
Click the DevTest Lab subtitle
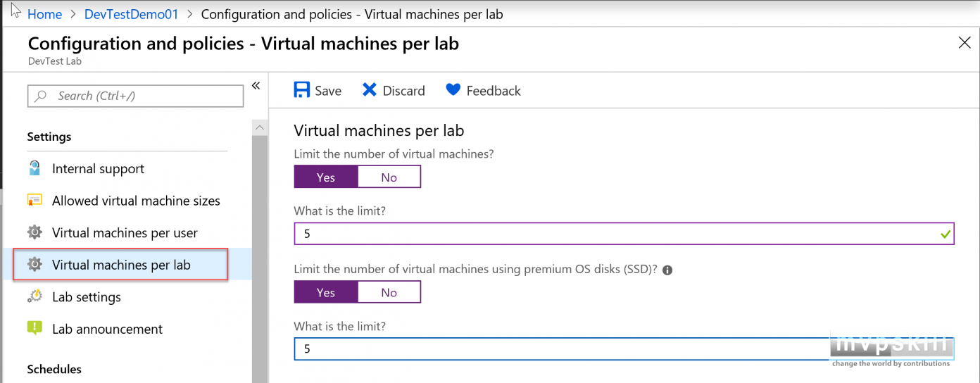pyautogui.click(x=55, y=61)
